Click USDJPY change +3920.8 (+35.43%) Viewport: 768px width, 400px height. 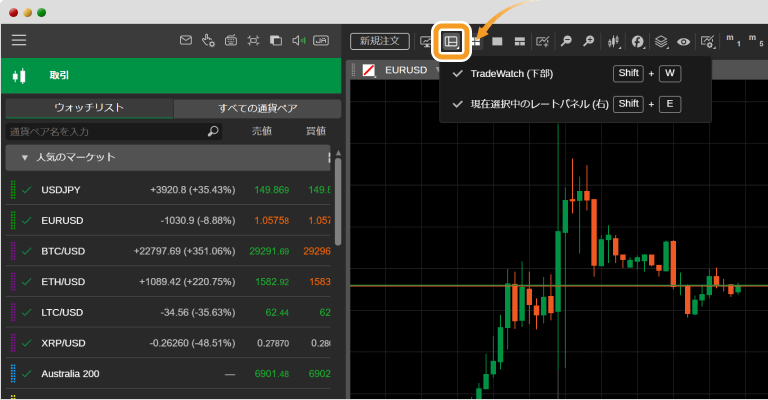[192, 190]
